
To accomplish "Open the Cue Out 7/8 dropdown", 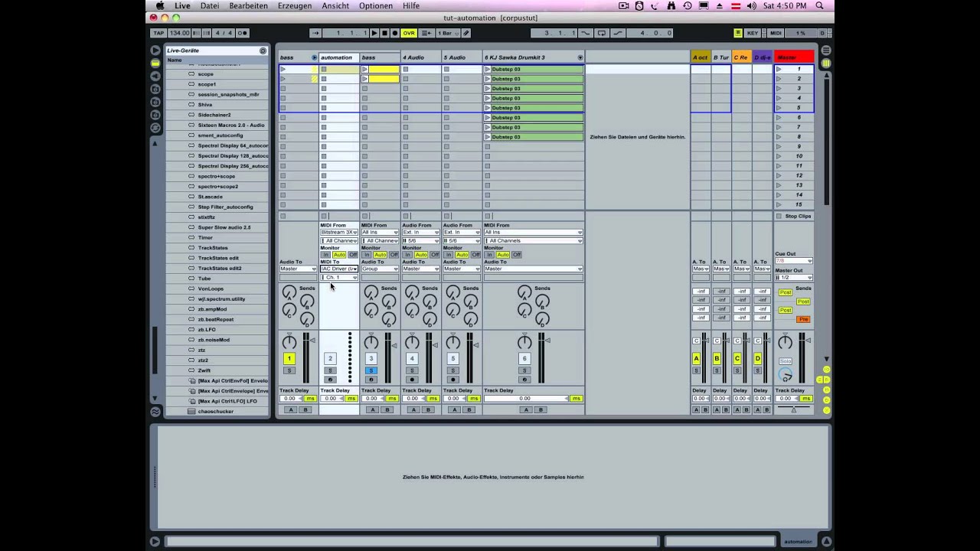I will (x=793, y=261).
